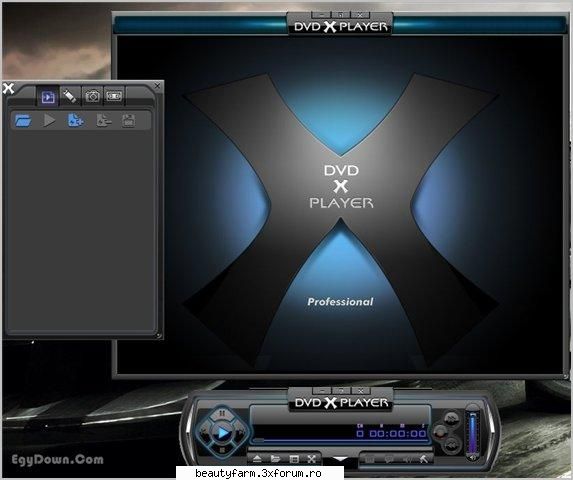Expand the control panel with down arrow
Image resolution: width=573 pixels, height=480 pixels.
340,459
